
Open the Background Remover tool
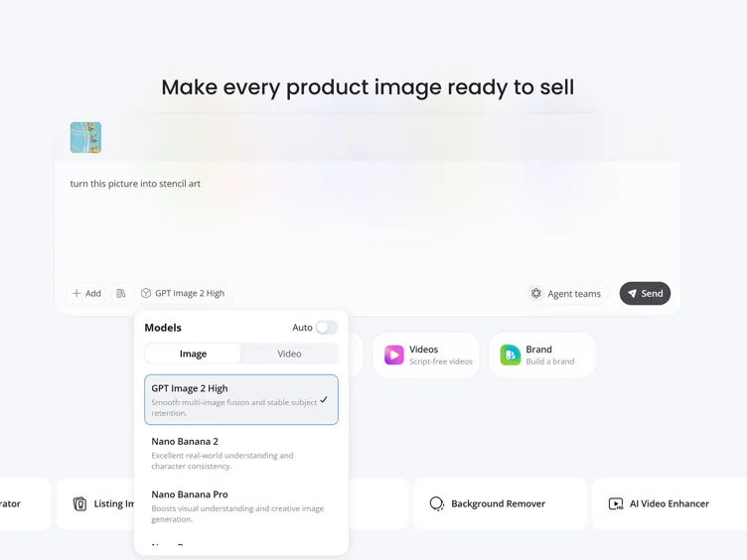pos(501,503)
